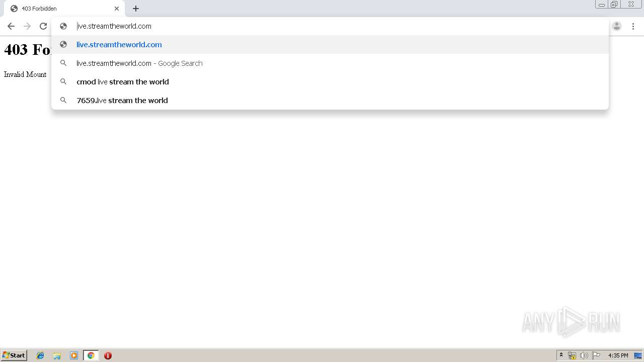The height and width of the screenshot is (362, 644).
Task: Open Action Center flag icon
Action: (x=596, y=355)
